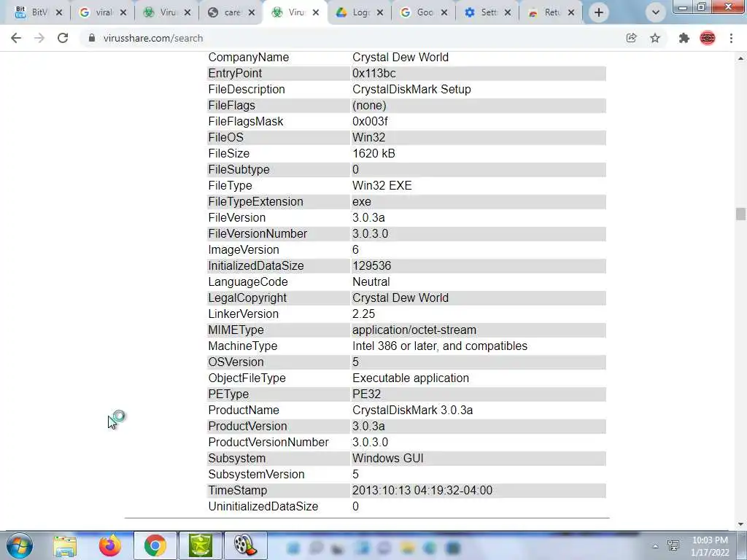The height and width of the screenshot is (560, 747).
Task: Select 'CrystalDiskMark Setup' FileDescription value
Action: tap(411, 90)
